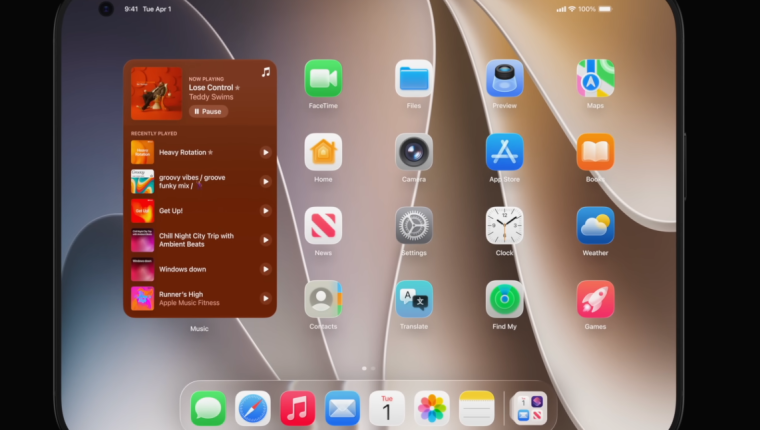Open Music from the dock
The height and width of the screenshot is (430, 760).
point(298,408)
